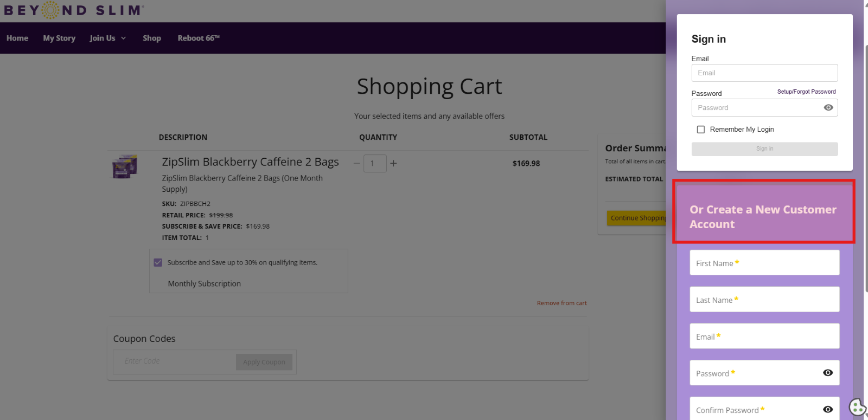Click the quantity input field
Screen dimensions: 868x420
point(375,163)
